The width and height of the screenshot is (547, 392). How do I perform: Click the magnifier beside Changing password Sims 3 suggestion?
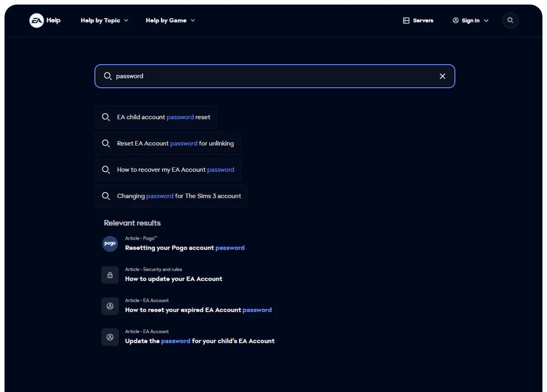click(106, 196)
